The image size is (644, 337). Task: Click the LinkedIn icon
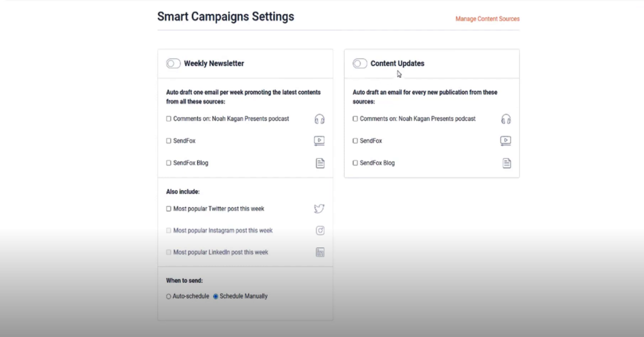pyautogui.click(x=320, y=252)
